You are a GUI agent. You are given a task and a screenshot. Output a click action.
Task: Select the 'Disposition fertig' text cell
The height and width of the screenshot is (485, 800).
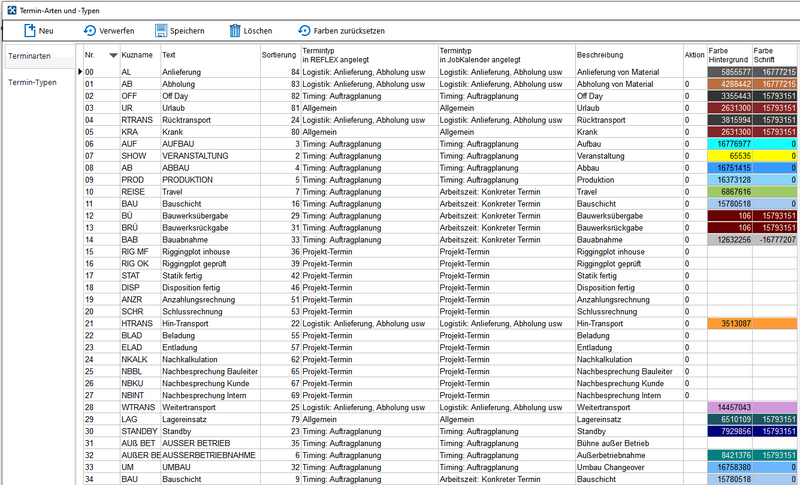click(x=211, y=288)
